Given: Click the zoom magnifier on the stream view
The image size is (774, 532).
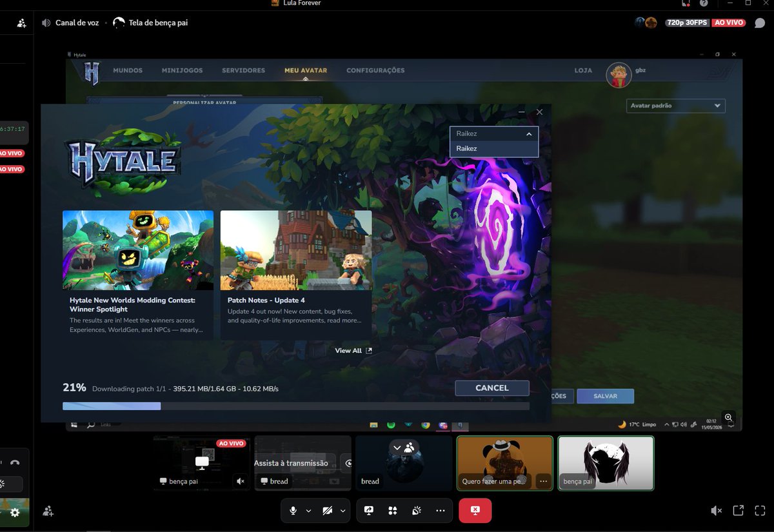Looking at the screenshot, I should 728,418.
